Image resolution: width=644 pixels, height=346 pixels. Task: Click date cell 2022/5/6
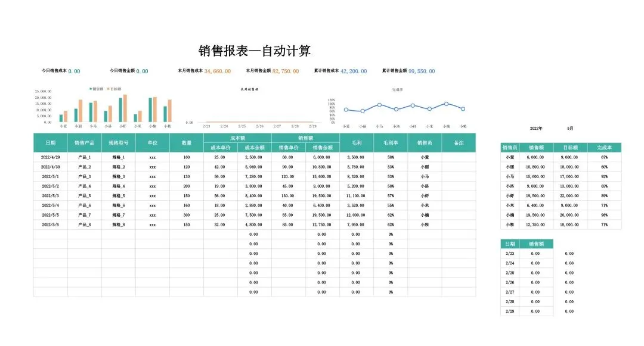click(51, 225)
